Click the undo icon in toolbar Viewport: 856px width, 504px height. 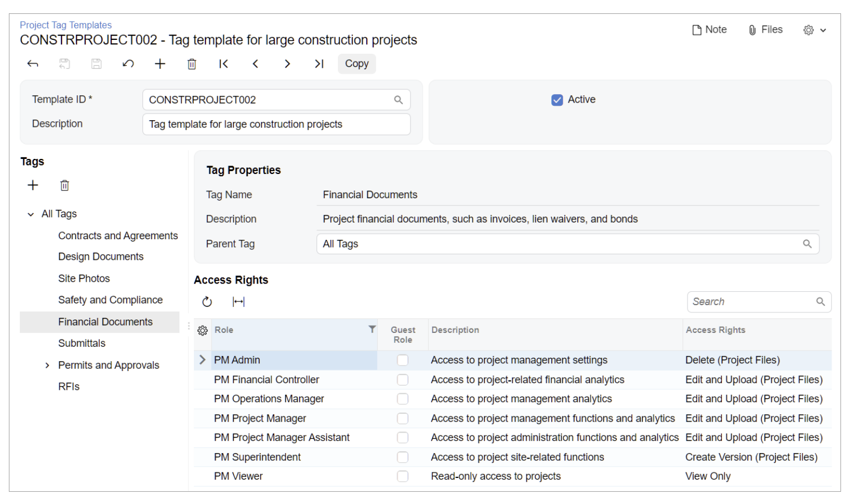pyautogui.click(x=128, y=64)
